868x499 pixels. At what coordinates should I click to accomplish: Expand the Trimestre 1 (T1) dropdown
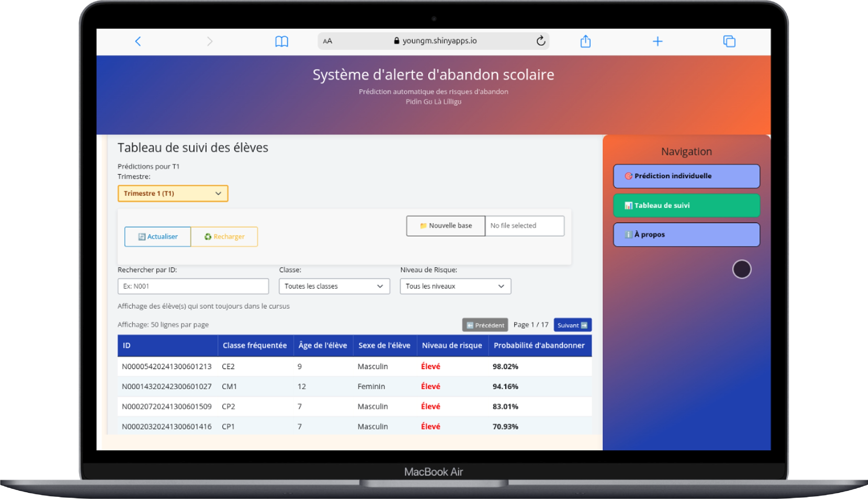tap(173, 194)
